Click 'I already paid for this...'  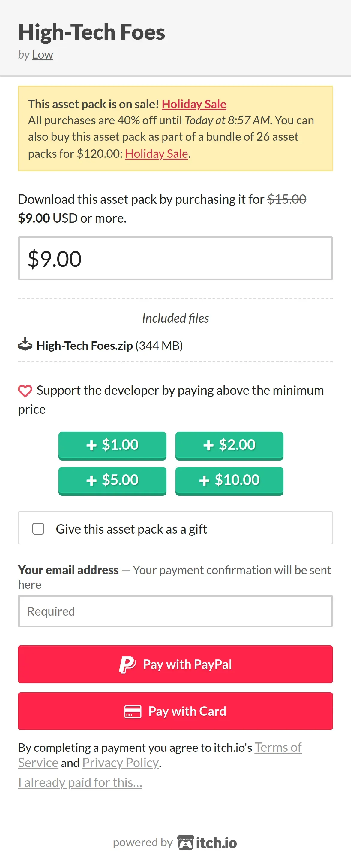tap(80, 782)
